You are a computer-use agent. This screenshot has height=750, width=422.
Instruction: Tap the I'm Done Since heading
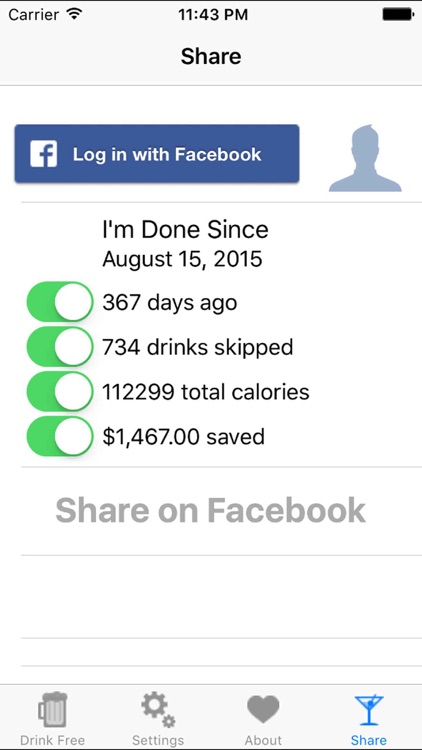click(185, 230)
